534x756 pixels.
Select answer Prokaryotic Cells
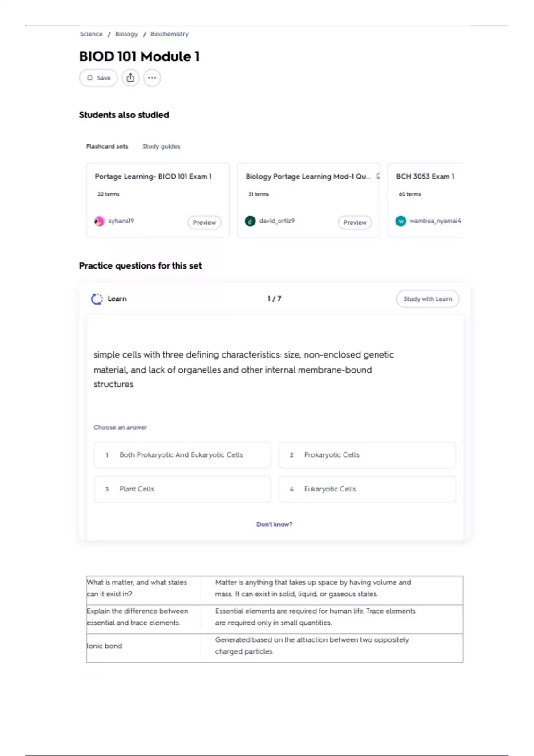[x=367, y=455]
